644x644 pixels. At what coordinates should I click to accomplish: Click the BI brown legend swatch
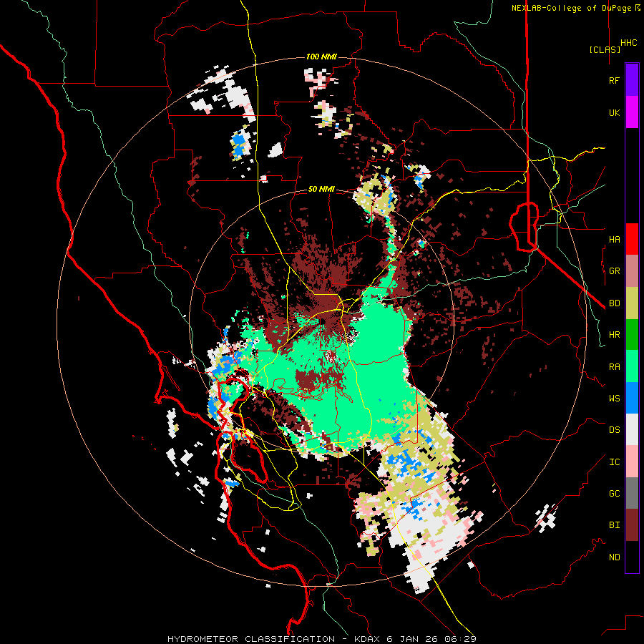632,525
